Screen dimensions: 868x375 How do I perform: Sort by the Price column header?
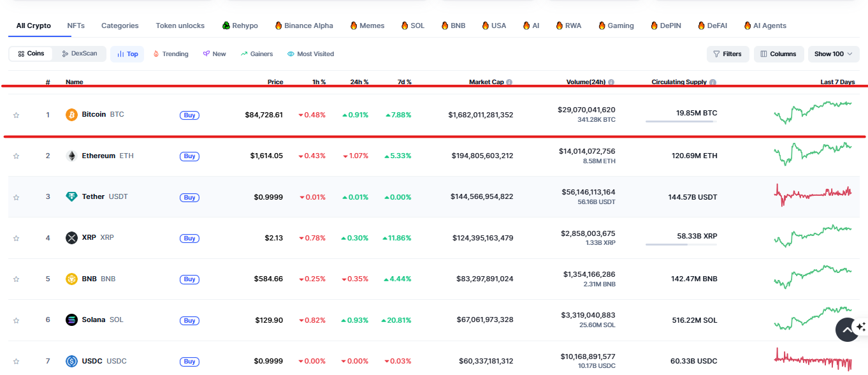[275, 82]
